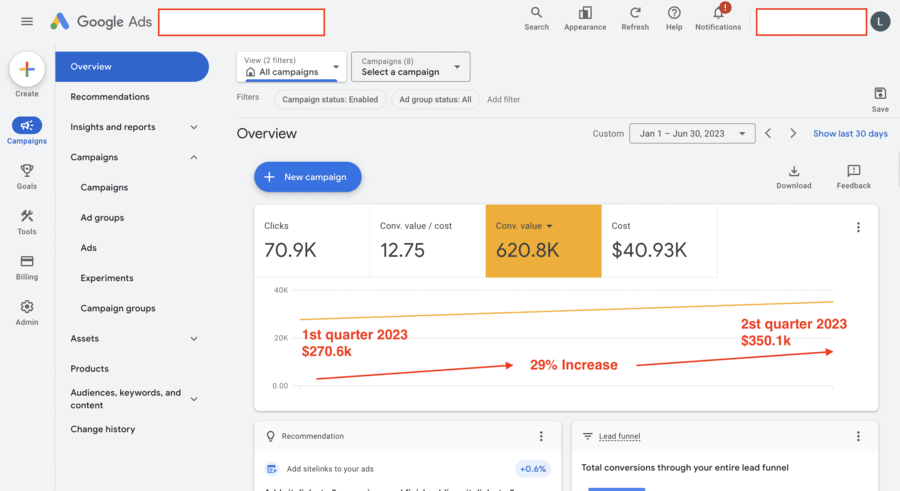Viewport: 900px width, 491px height.
Task: Click the Download icon
Action: tap(794, 172)
